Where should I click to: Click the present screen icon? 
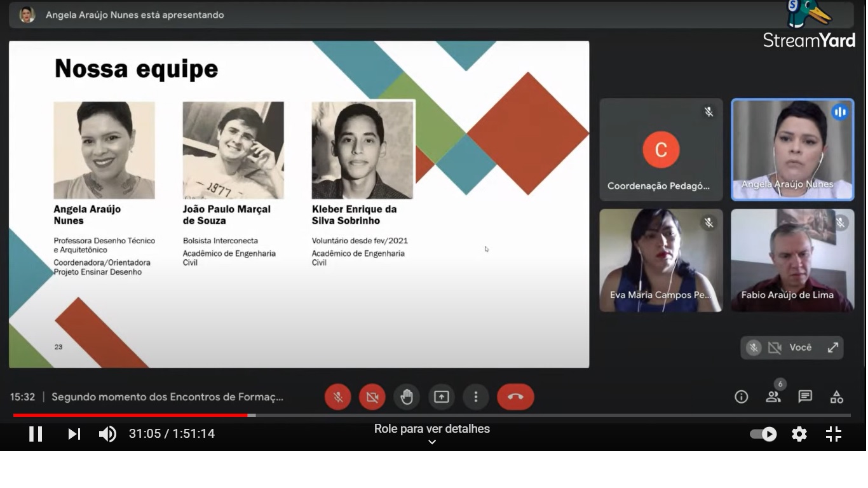click(x=441, y=397)
